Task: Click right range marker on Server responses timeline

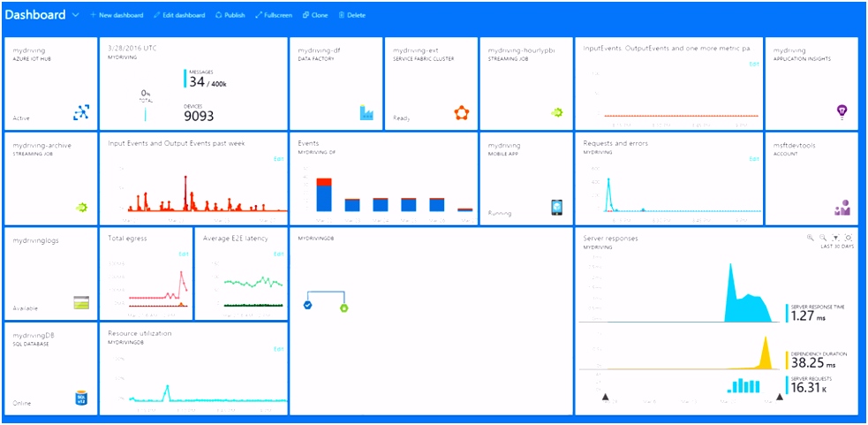Action: (x=780, y=397)
